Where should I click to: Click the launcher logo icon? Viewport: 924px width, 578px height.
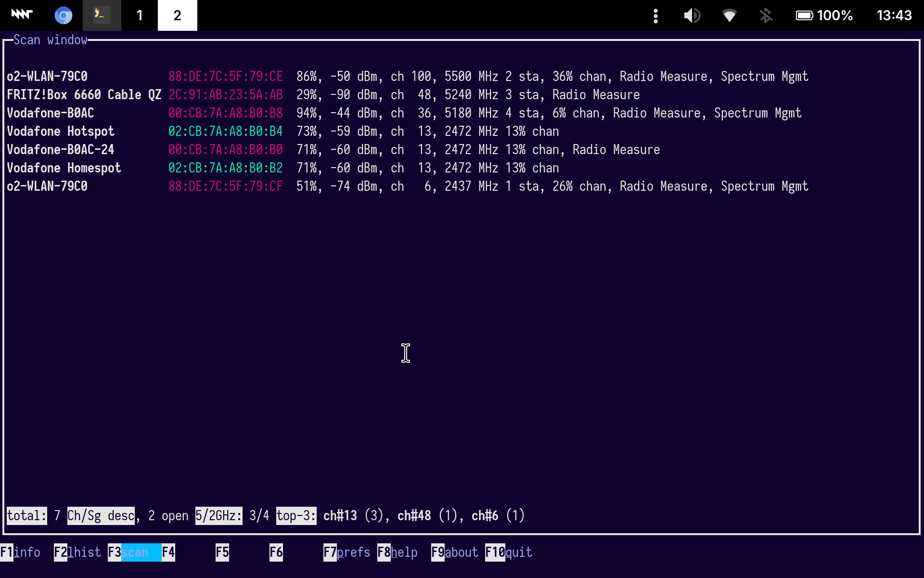click(x=22, y=14)
